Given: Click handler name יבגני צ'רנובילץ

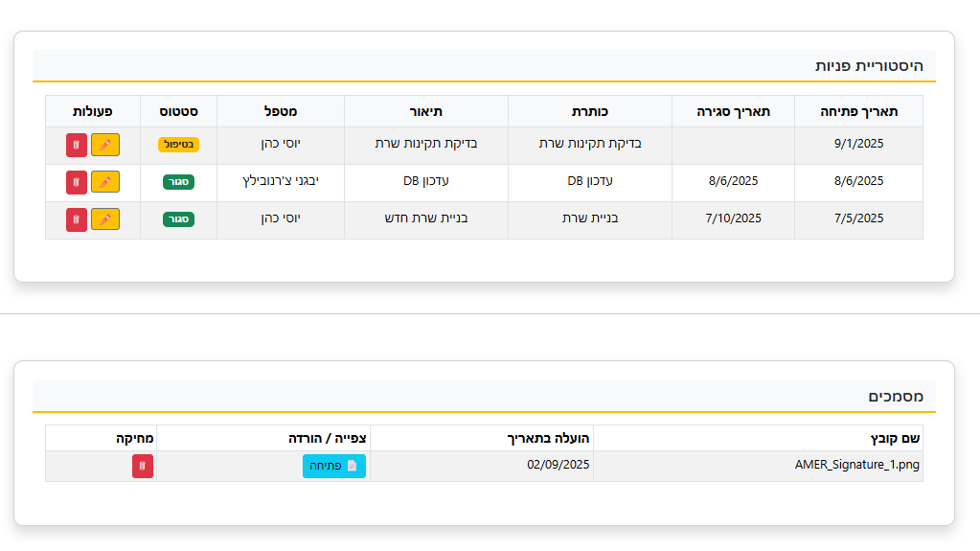Looking at the screenshot, I should click(281, 181).
